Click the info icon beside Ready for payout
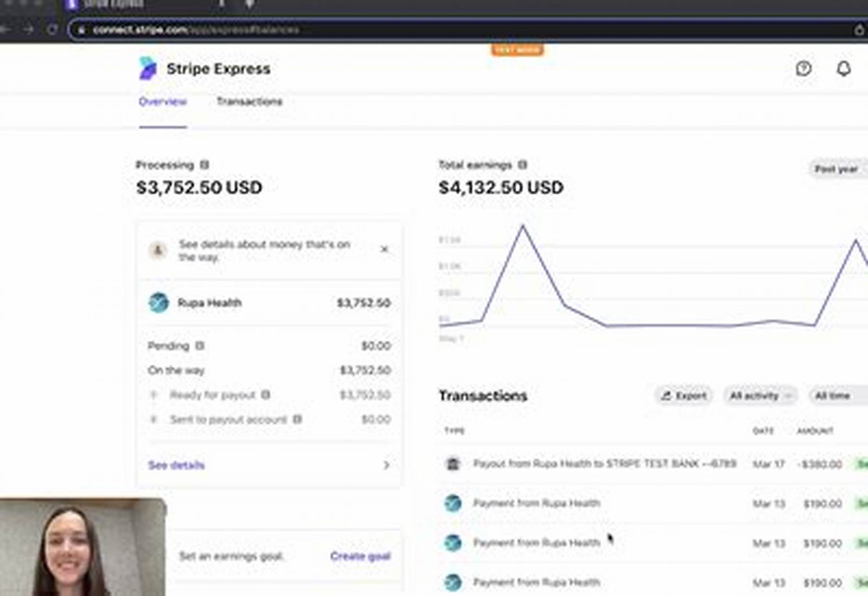The image size is (868, 596). point(265,394)
